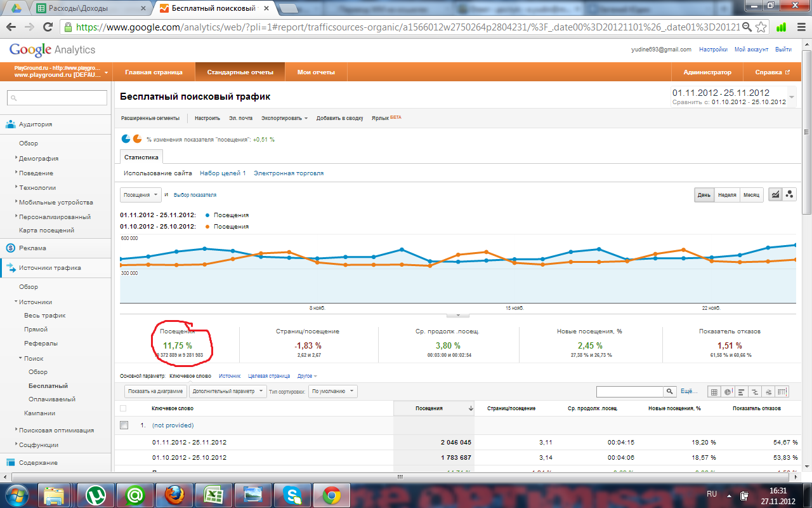The width and height of the screenshot is (812, 508).
Task: Toggle the select-all checkbox in table header
Action: point(123,408)
